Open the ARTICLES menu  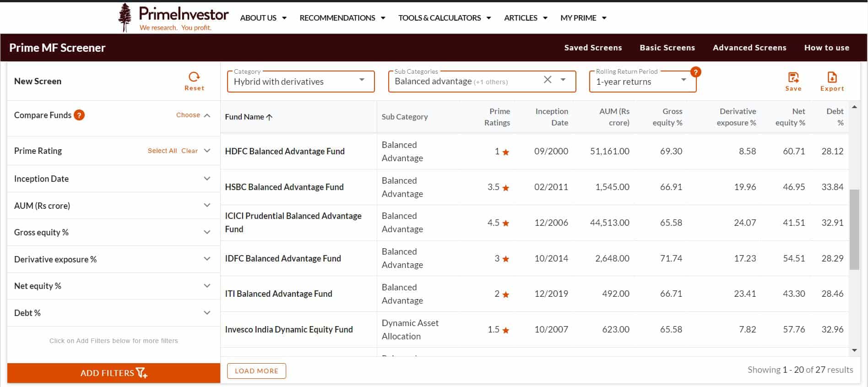point(526,18)
